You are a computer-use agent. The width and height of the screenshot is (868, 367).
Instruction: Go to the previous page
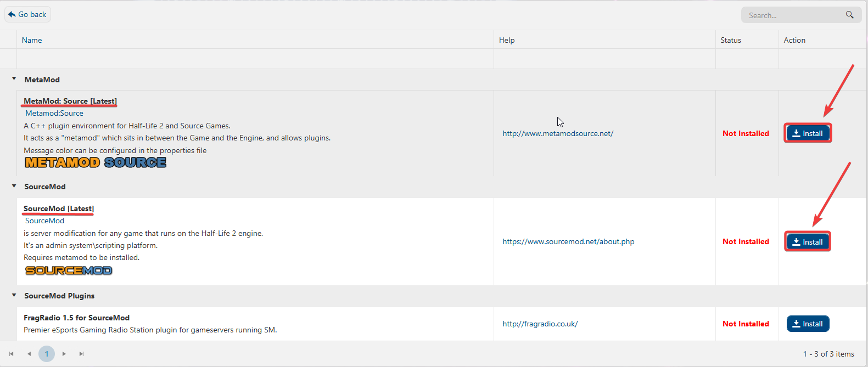coord(29,354)
